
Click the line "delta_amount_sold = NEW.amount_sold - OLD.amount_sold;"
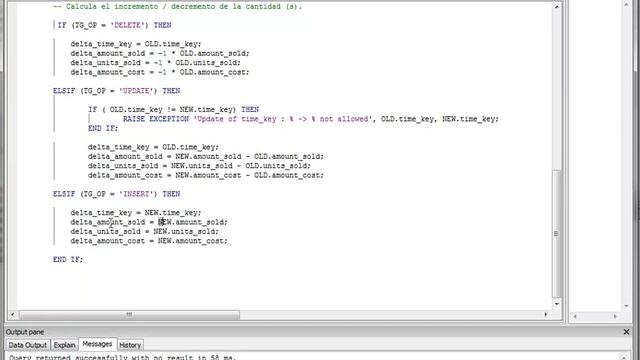(x=206, y=156)
